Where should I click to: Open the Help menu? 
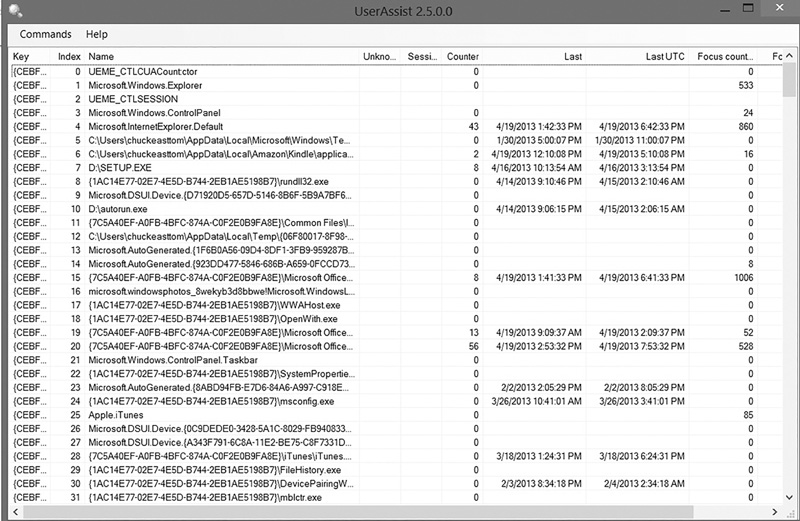coord(96,34)
